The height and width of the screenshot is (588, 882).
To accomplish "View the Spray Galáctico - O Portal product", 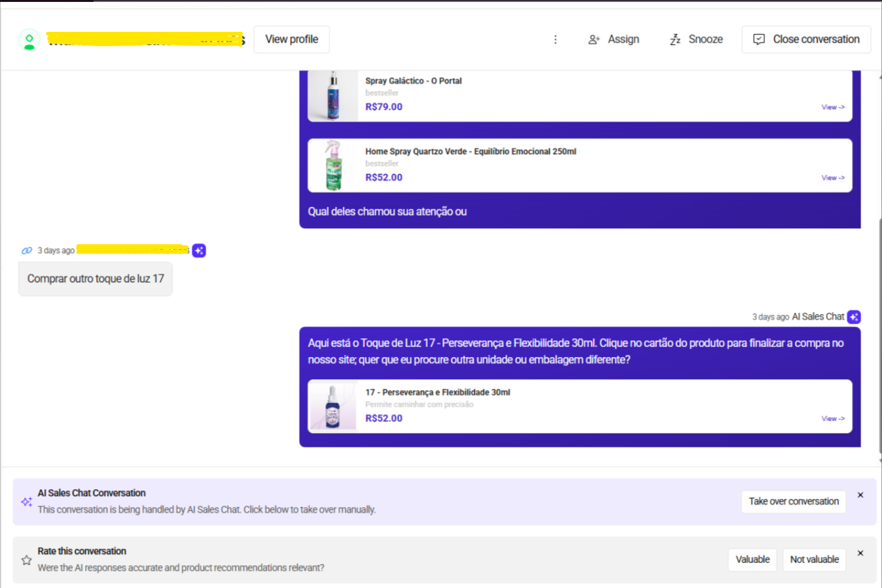I will click(x=833, y=107).
